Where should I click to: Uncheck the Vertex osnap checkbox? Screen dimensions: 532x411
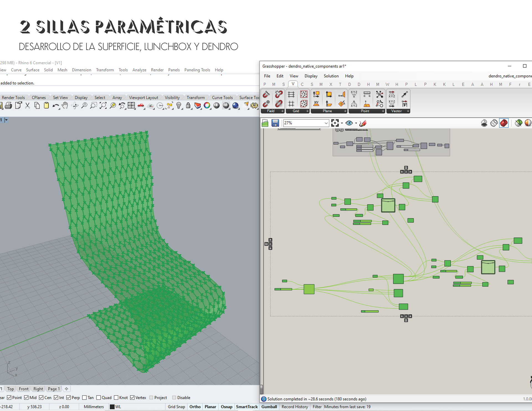tap(132, 397)
